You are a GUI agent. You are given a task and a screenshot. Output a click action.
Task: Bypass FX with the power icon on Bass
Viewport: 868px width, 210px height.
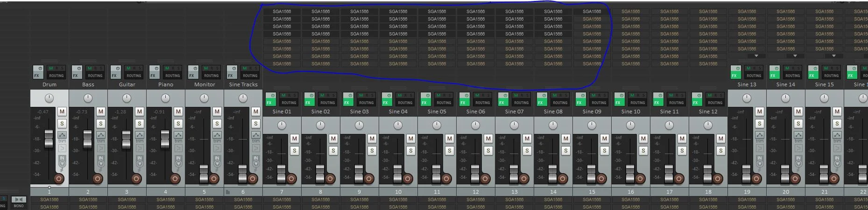point(79,69)
